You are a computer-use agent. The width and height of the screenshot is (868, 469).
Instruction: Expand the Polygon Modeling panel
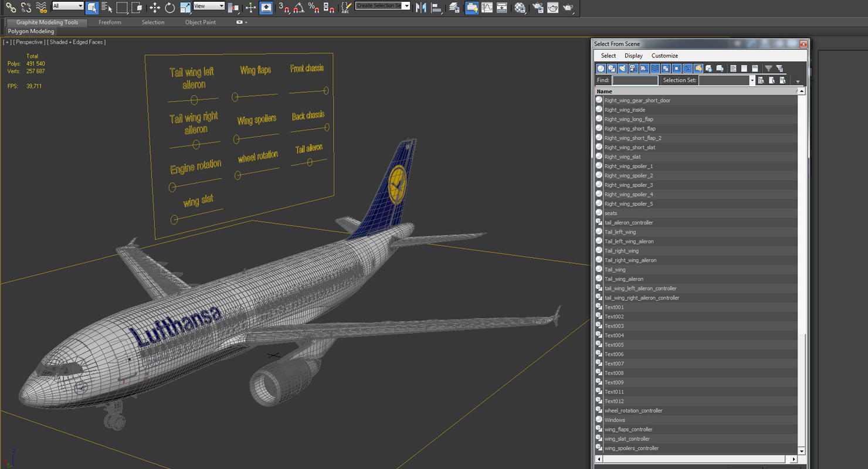[31, 31]
